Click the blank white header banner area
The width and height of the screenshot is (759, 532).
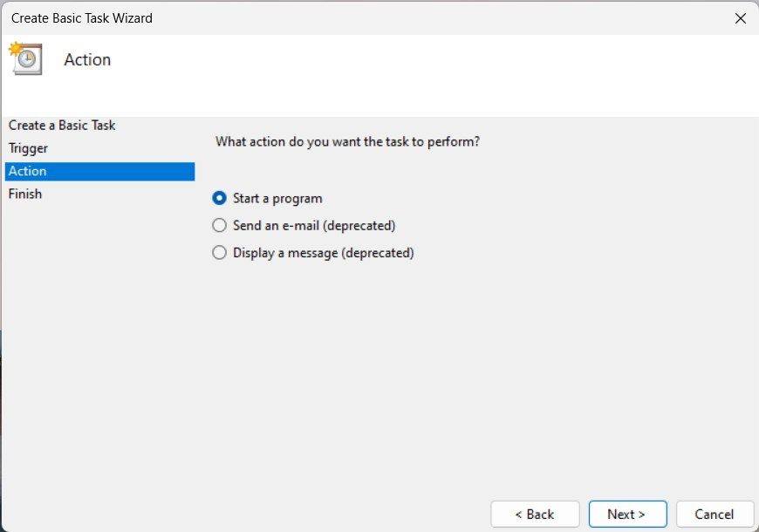click(x=436, y=74)
